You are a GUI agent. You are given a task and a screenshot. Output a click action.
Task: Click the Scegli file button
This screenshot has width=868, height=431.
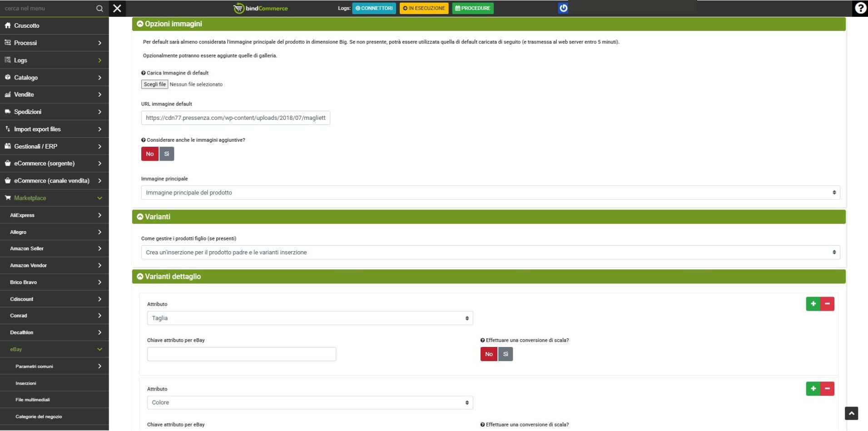[x=154, y=84]
